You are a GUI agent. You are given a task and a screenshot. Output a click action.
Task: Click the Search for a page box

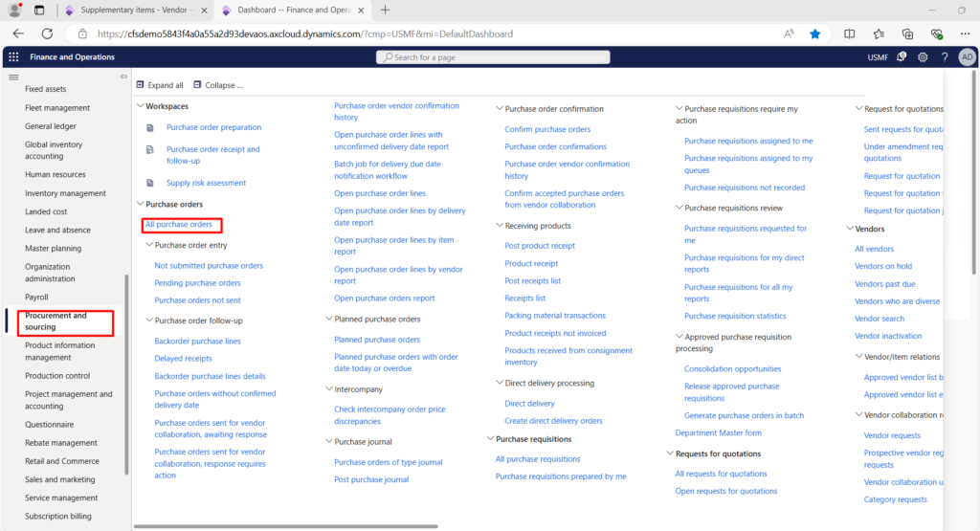(x=493, y=56)
